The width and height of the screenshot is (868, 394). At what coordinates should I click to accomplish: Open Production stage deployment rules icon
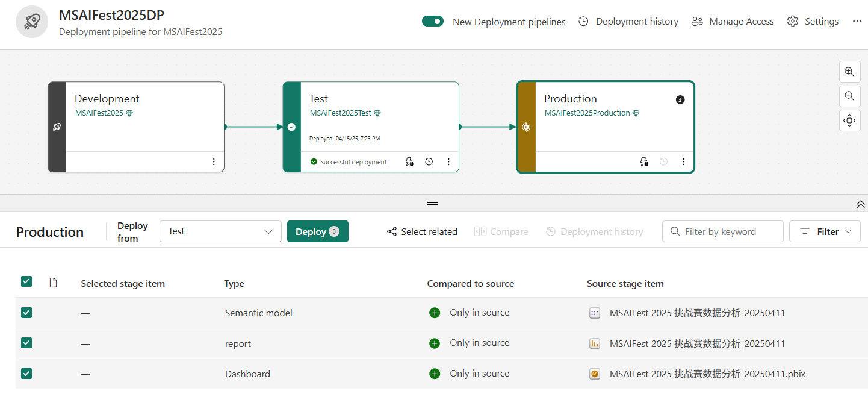coord(645,162)
